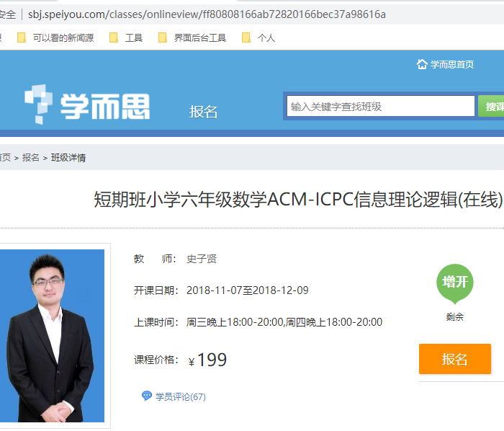
Task: Click the browser address bar URL
Action: point(207,14)
